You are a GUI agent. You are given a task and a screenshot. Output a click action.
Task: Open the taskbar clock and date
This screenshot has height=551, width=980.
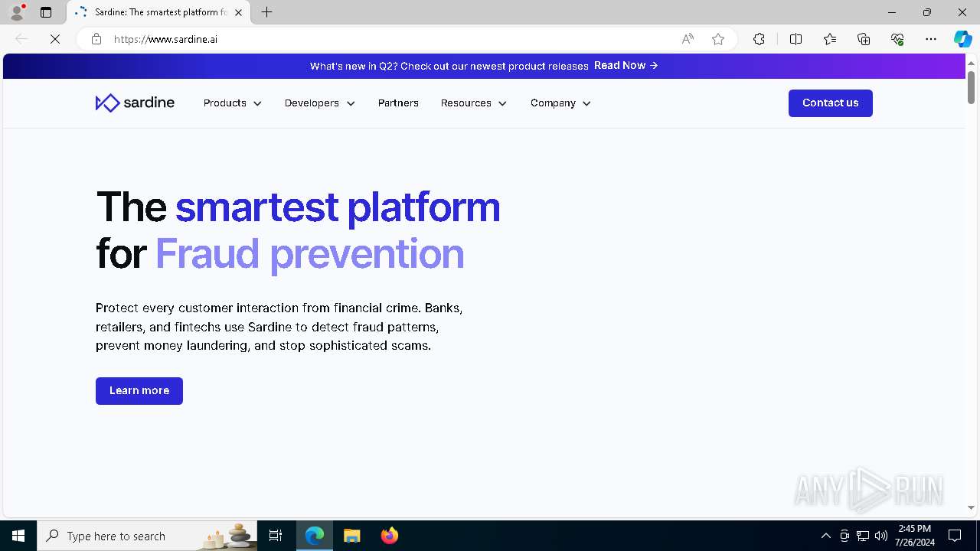(x=914, y=536)
